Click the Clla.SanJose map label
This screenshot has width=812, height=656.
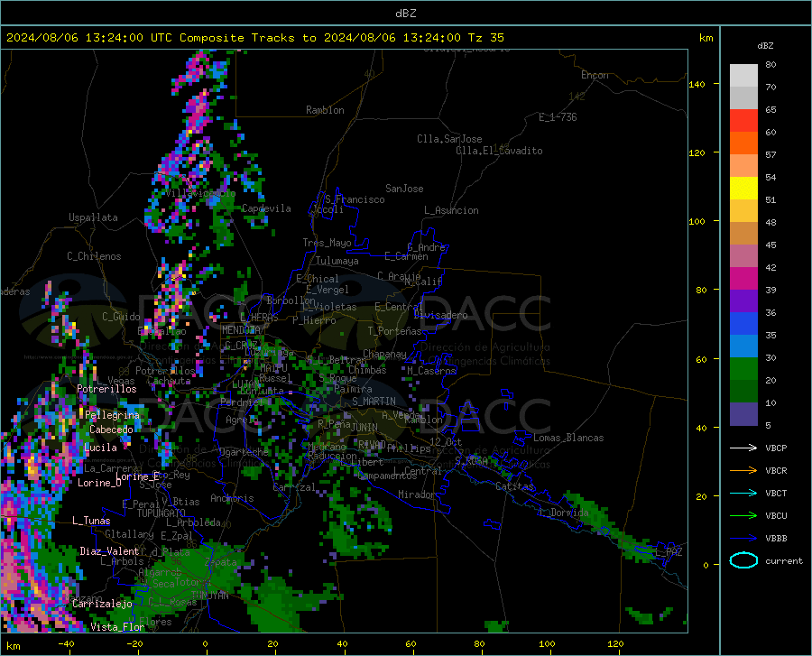[449, 139]
